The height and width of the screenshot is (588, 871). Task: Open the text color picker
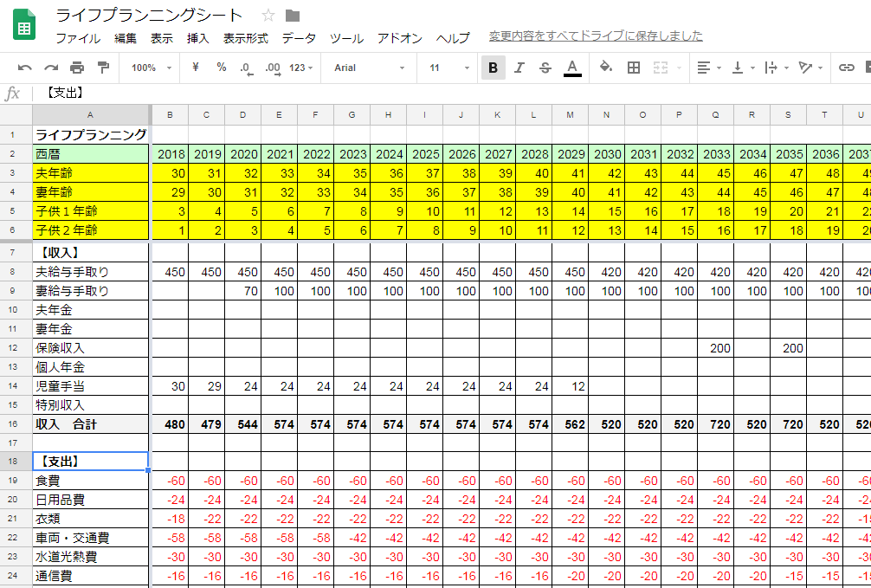[572, 68]
